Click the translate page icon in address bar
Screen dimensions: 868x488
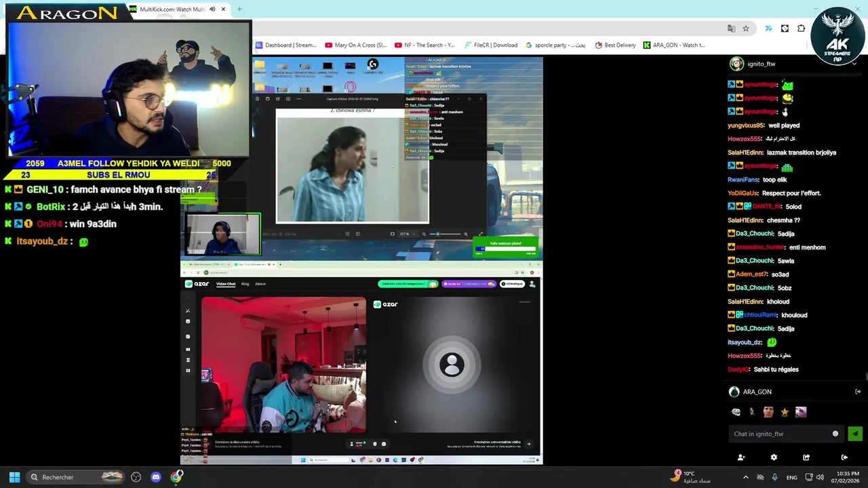pos(731,28)
